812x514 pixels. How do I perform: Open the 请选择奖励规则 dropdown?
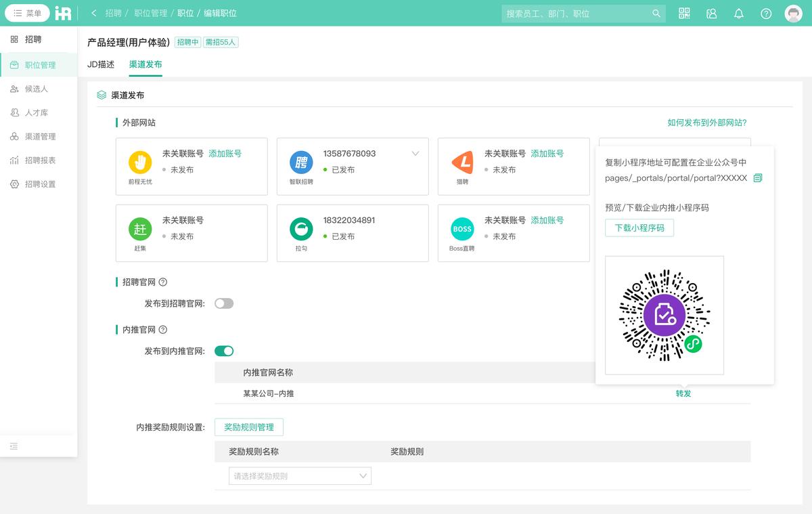(x=298, y=475)
